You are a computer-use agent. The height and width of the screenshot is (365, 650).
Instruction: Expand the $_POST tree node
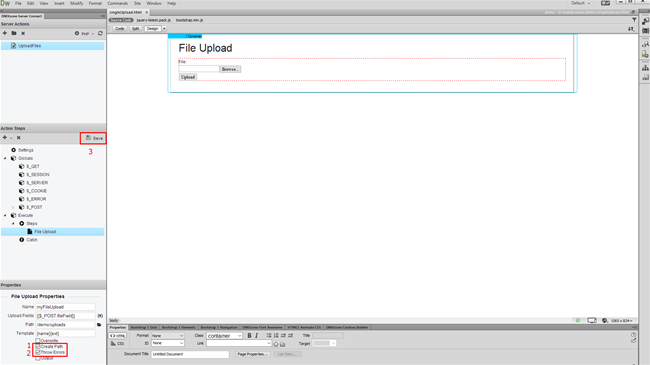13,207
